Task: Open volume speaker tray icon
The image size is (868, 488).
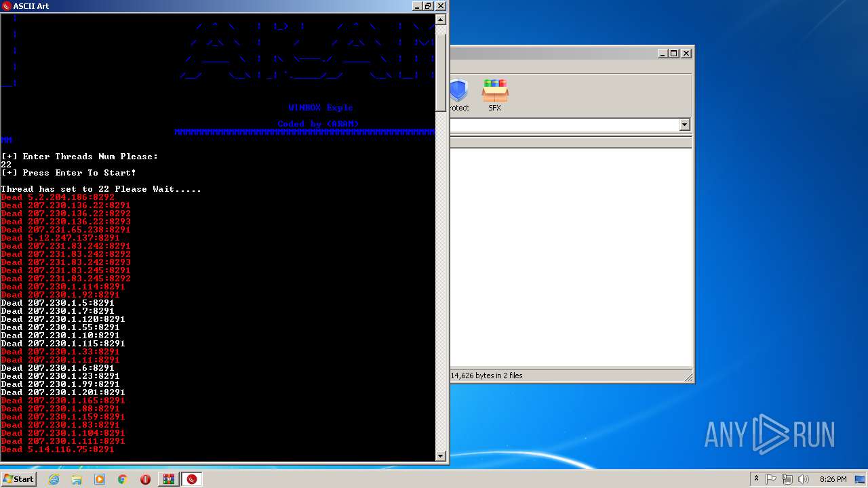Action: 804,479
